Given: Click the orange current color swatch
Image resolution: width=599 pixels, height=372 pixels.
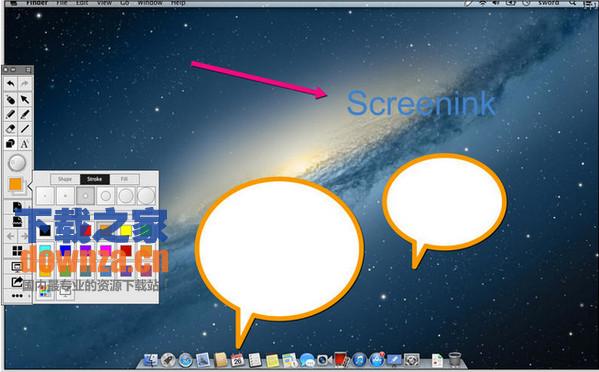Looking at the screenshot, I should pos(16,184).
